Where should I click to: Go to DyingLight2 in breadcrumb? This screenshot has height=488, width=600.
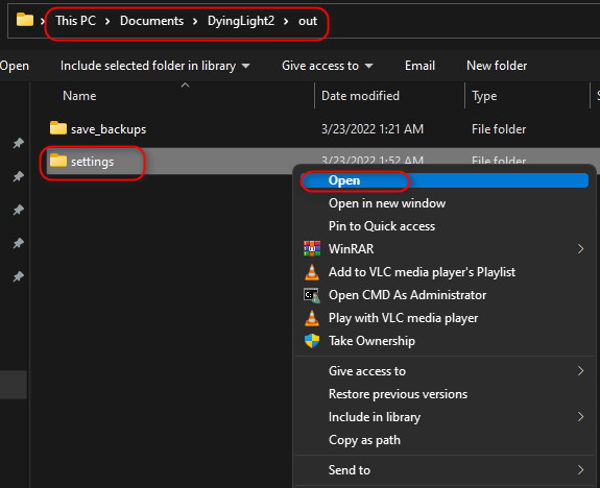(x=241, y=21)
